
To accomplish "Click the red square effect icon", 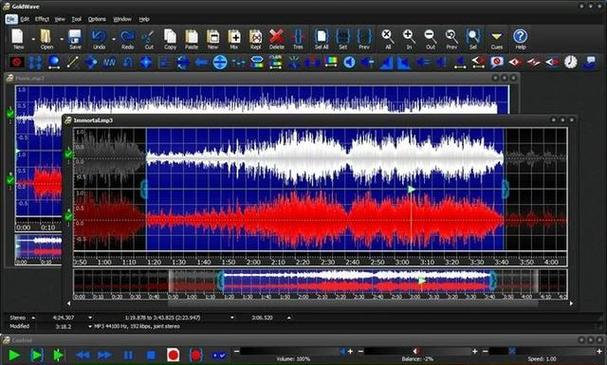I will (x=17, y=62).
